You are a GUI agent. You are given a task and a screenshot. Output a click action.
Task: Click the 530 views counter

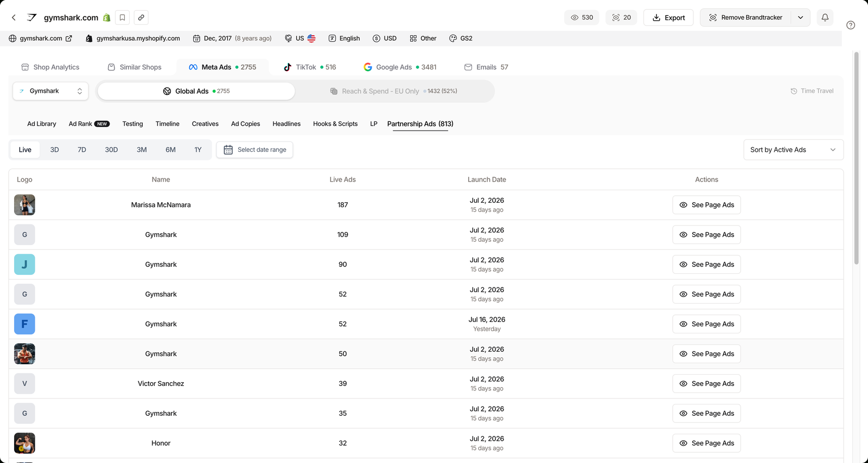pos(582,17)
